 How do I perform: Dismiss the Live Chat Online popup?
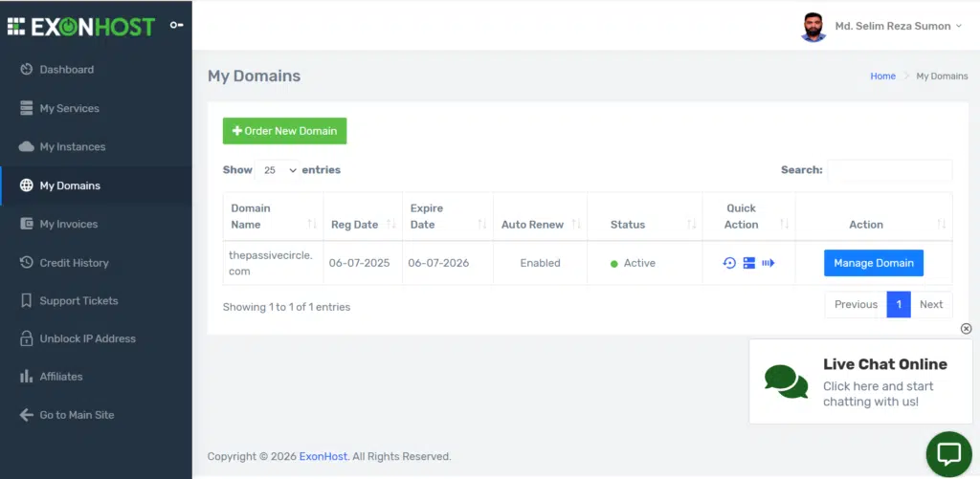click(x=966, y=329)
